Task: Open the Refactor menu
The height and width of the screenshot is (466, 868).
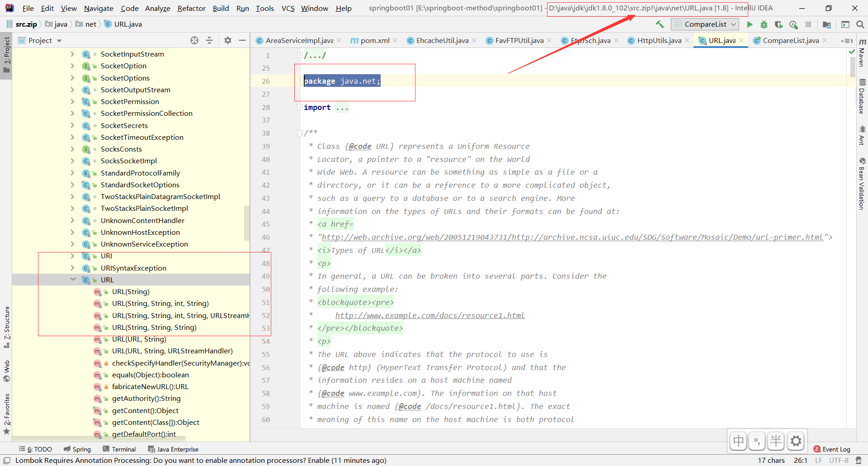Action: click(191, 8)
